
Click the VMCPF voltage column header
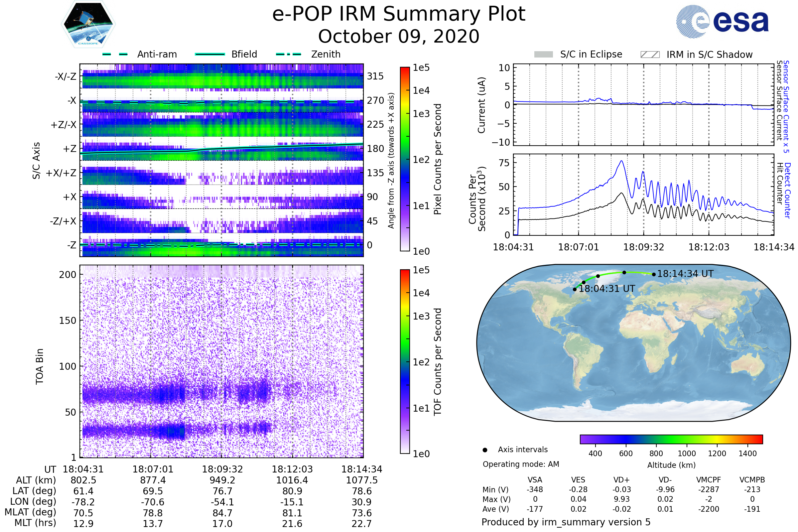[709, 480]
